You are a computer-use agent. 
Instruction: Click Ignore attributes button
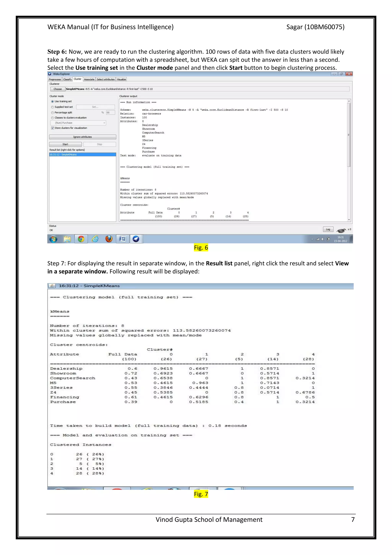(x=82, y=137)
